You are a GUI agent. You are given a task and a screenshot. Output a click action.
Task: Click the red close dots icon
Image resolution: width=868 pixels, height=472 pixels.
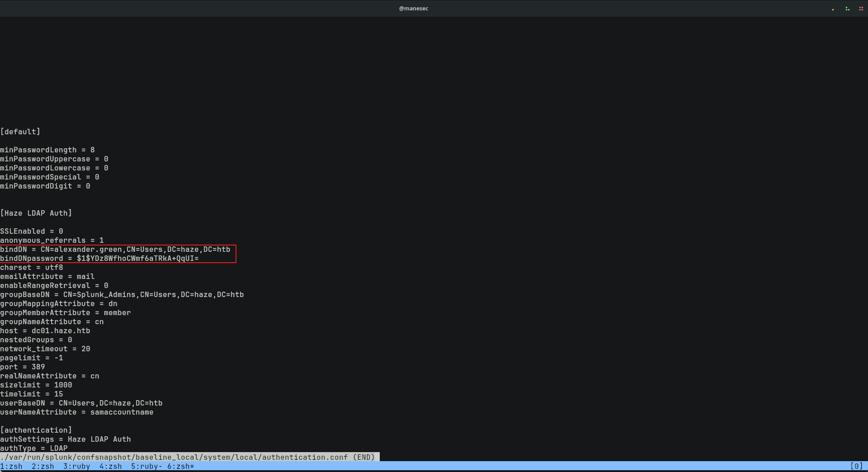(861, 9)
